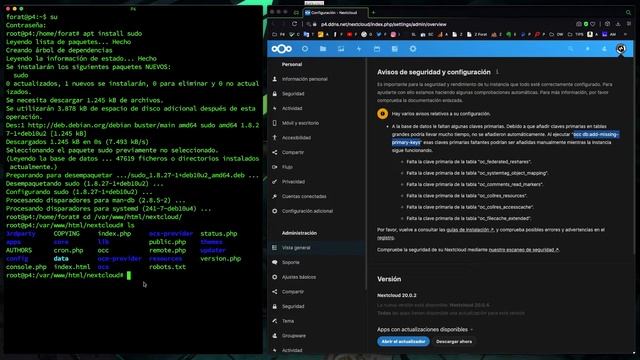The height and width of the screenshot is (360, 640).
Task: Open the browser downloads icon
Action: pos(618,24)
